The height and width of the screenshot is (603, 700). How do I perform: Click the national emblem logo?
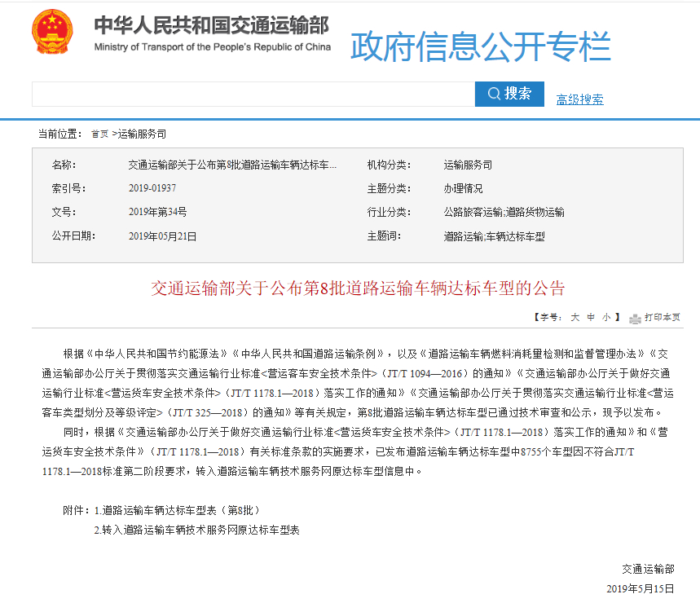pyautogui.click(x=52, y=33)
